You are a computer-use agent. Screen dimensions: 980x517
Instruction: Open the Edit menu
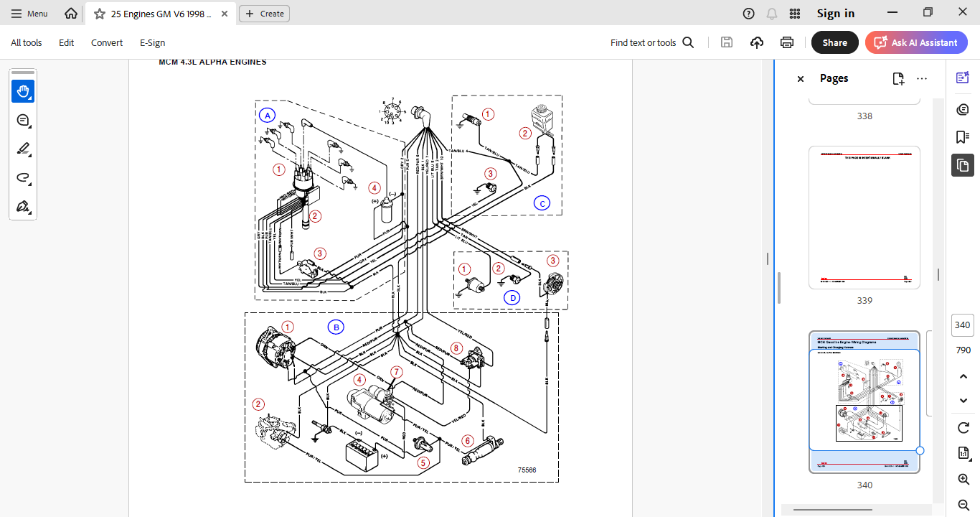point(67,42)
